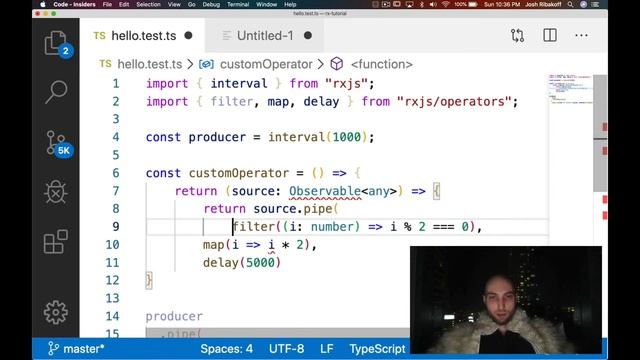Click the "rxjs/operators" string on line 2
The height and width of the screenshot is (360, 640).
coord(453,102)
